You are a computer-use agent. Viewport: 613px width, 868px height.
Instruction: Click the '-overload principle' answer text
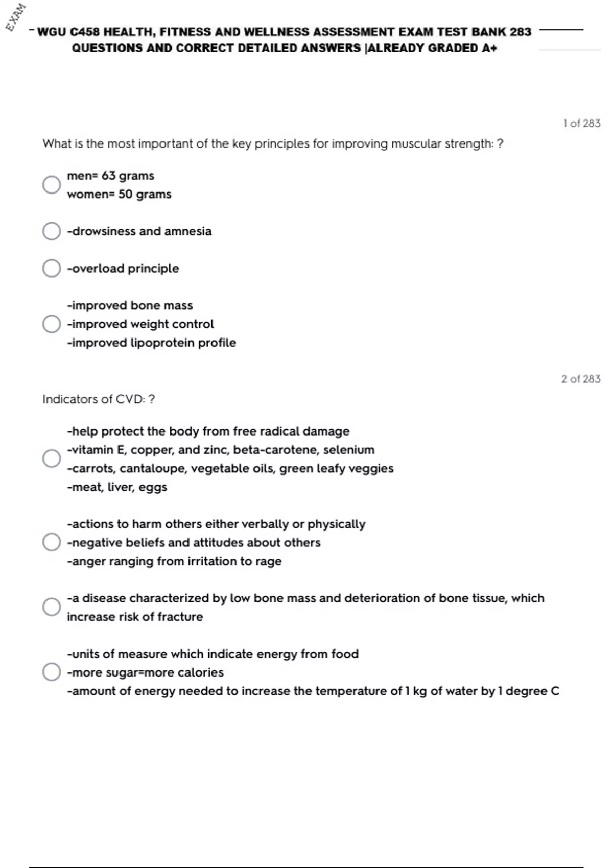coord(123,269)
